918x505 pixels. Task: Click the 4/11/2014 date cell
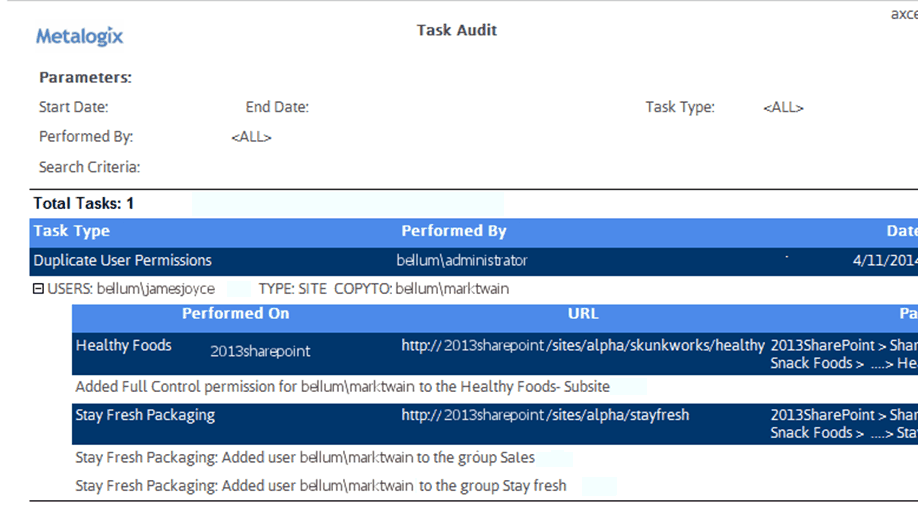point(884,261)
